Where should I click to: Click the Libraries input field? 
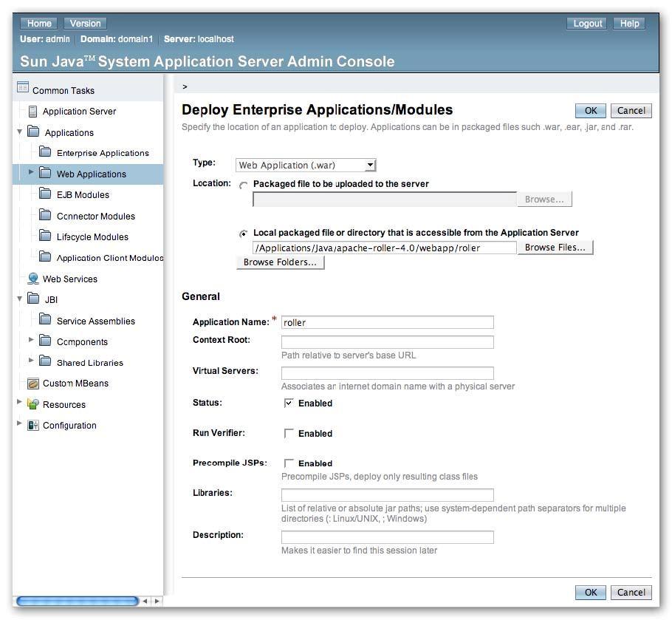click(x=388, y=495)
